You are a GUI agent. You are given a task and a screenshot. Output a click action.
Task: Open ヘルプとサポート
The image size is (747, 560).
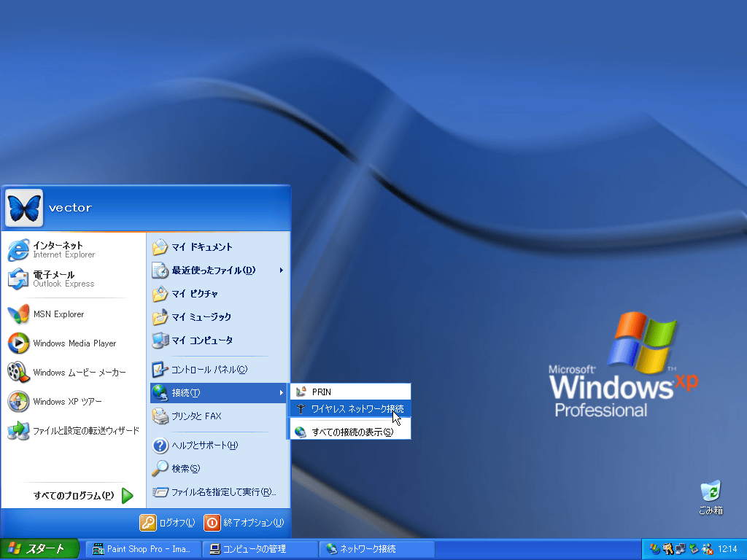(x=218, y=446)
